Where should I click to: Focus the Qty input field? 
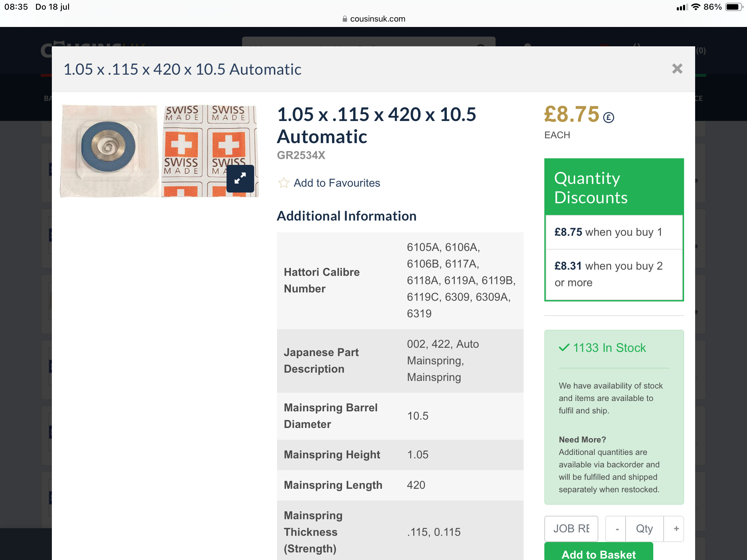point(645,529)
